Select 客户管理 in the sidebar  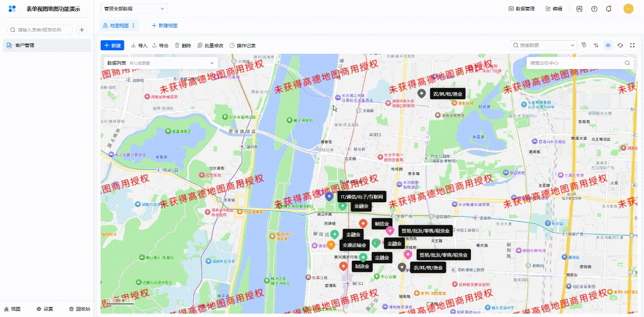click(x=26, y=46)
